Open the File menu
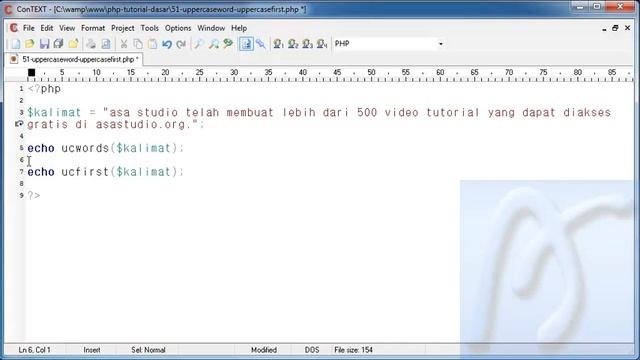This screenshot has height=360, width=640. [29, 28]
